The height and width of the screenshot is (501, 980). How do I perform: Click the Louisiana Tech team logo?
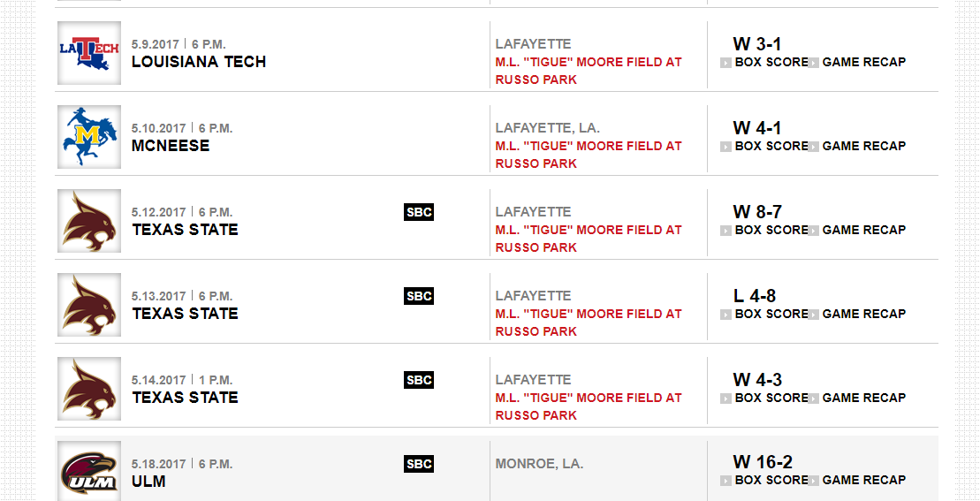[89, 53]
